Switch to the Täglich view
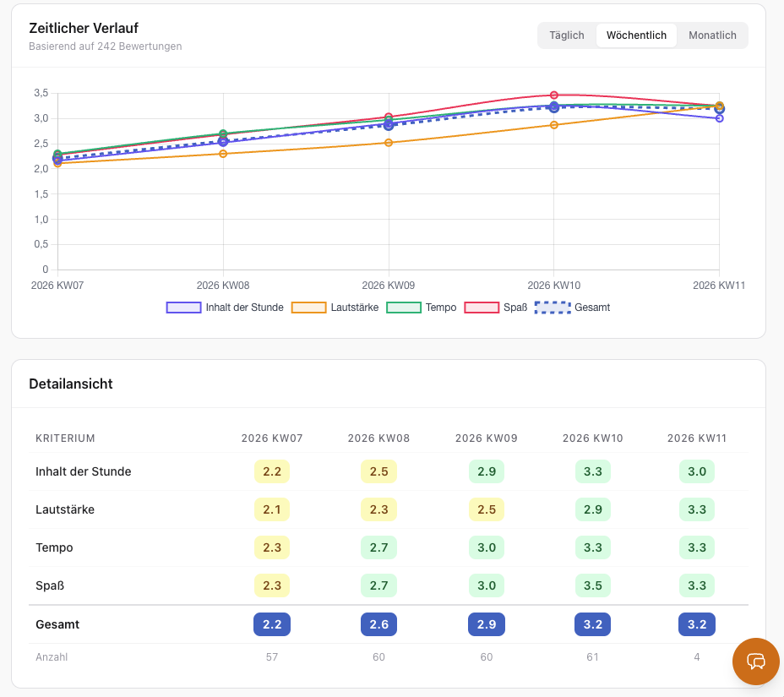 click(566, 35)
